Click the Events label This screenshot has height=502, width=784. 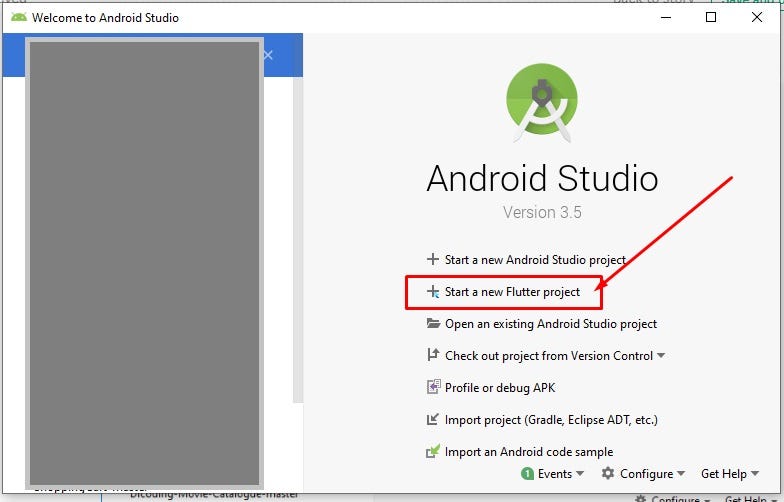point(554,474)
